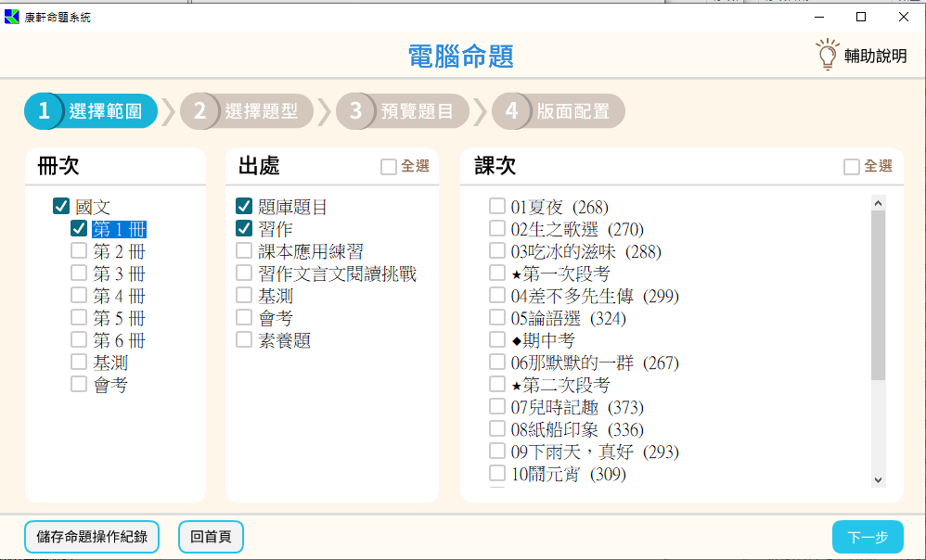Select the 第 1 冊 tree item label

coord(119,229)
